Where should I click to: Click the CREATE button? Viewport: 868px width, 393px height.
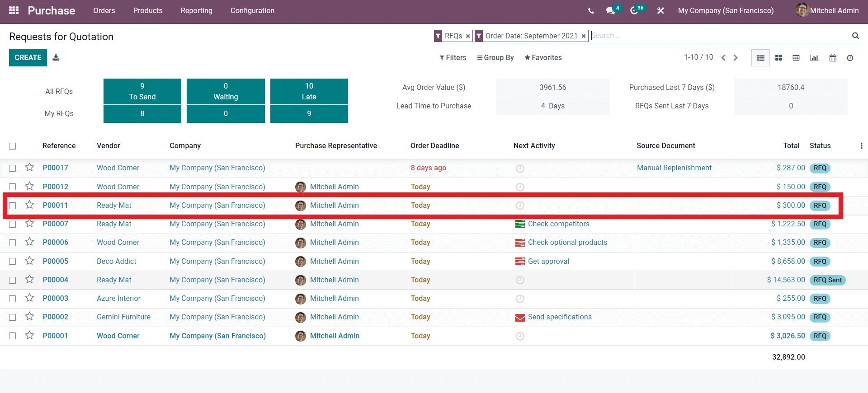tap(28, 58)
